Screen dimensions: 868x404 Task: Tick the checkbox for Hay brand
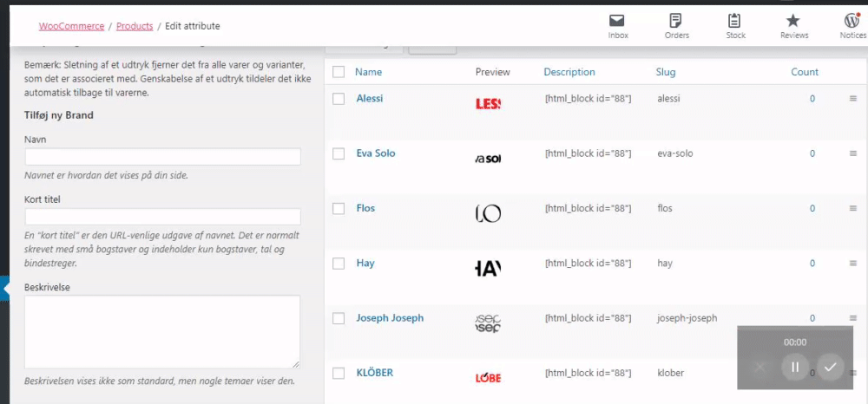point(339,264)
